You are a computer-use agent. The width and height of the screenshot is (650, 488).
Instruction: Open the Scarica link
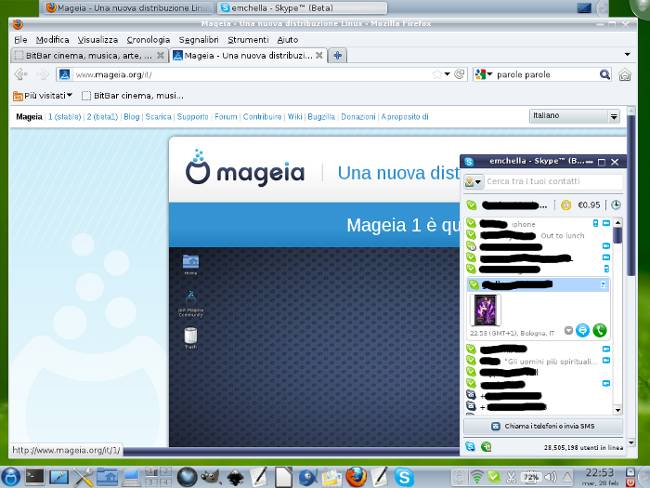coord(158,117)
